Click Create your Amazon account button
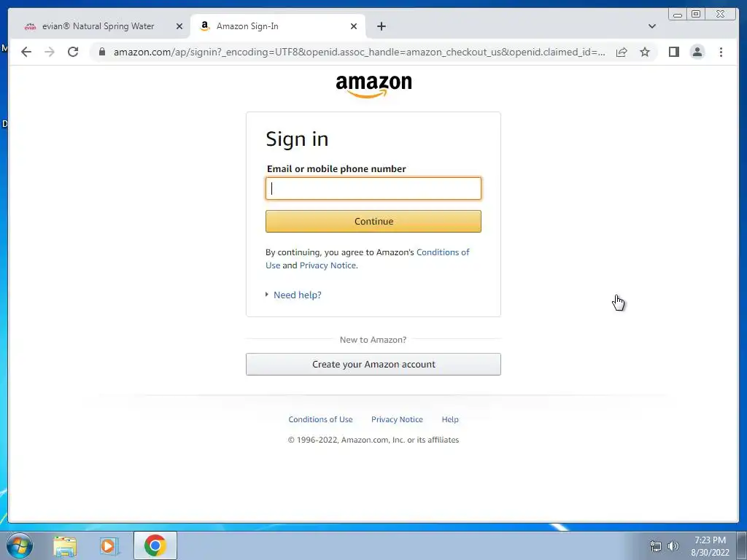The image size is (747, 560). pyautogui.click(x=373, y=365)
